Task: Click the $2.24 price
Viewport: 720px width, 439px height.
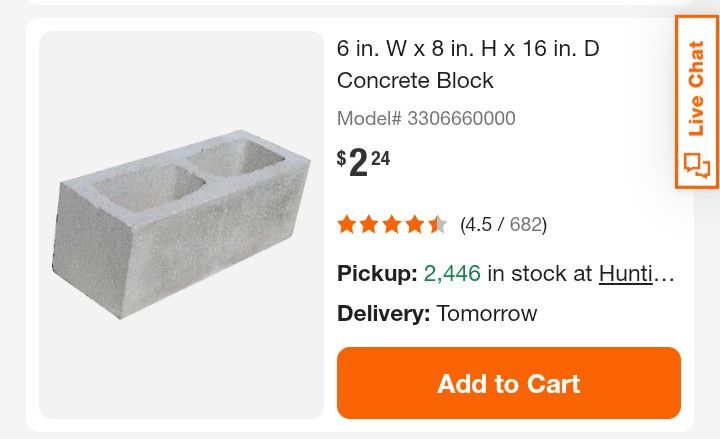Action: (363, 162)
